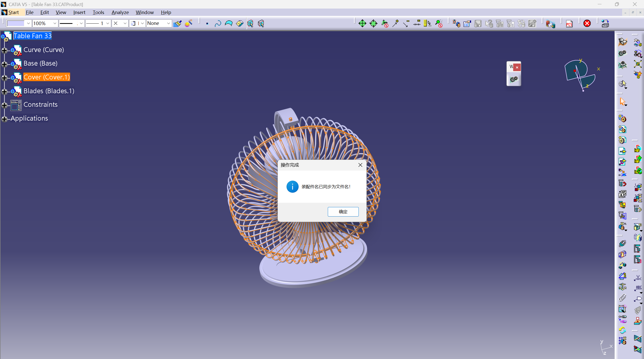The width and height of the screenshot is (644, 359).
Task: Open the Help menu
Action: point(166,12)
